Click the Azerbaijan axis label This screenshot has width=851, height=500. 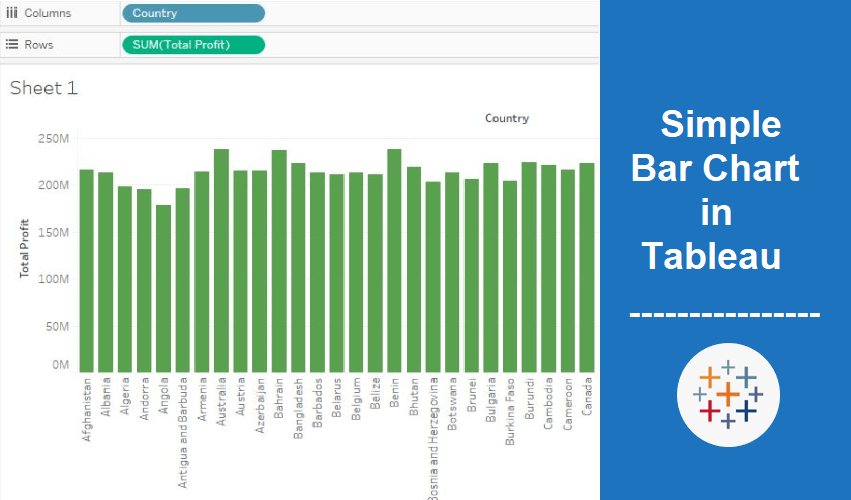pos(260,405)
